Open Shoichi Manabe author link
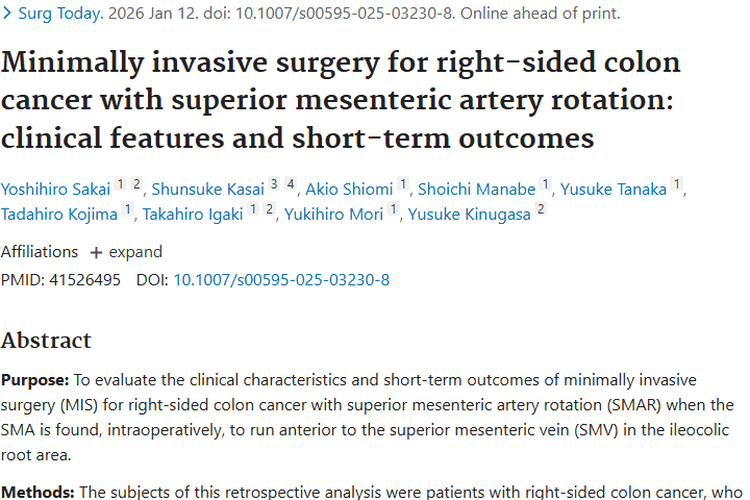Viewport: 750px width, 500px height. (477, 188)
